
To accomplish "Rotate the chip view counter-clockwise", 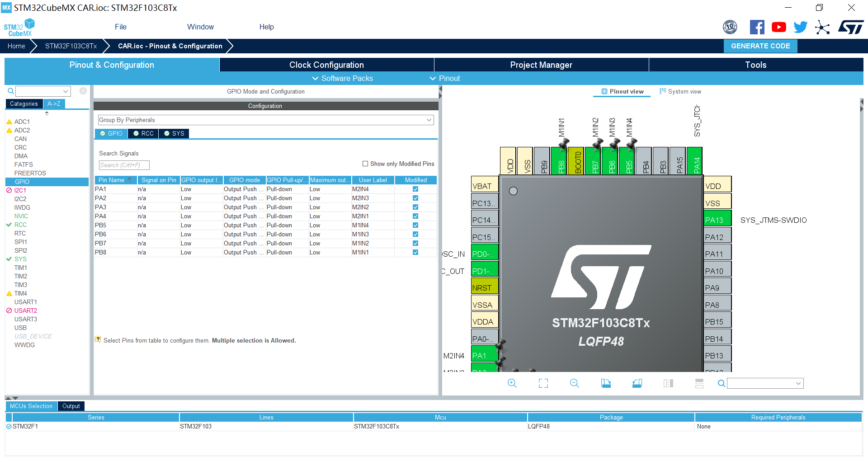I will 637,383.
